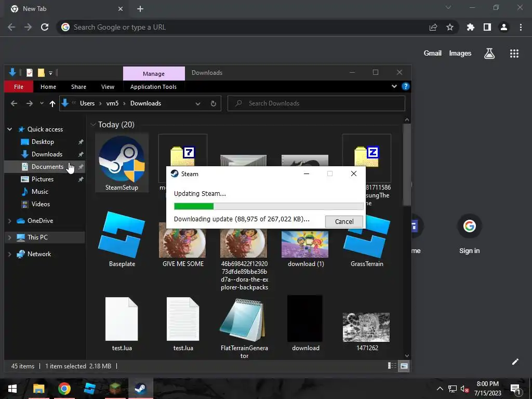Select the 7-Zip archive folder icon
This screenshot has width=532, height=399.
click(182, 156)
